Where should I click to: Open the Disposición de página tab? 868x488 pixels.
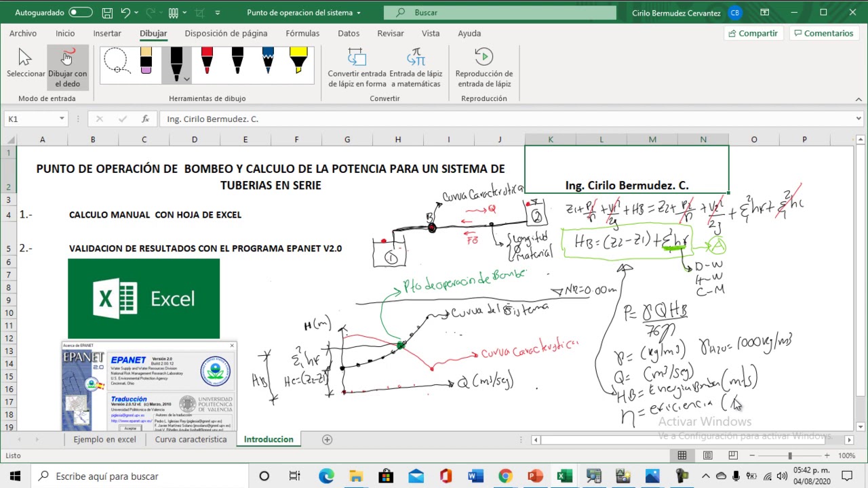coord(226,33)
